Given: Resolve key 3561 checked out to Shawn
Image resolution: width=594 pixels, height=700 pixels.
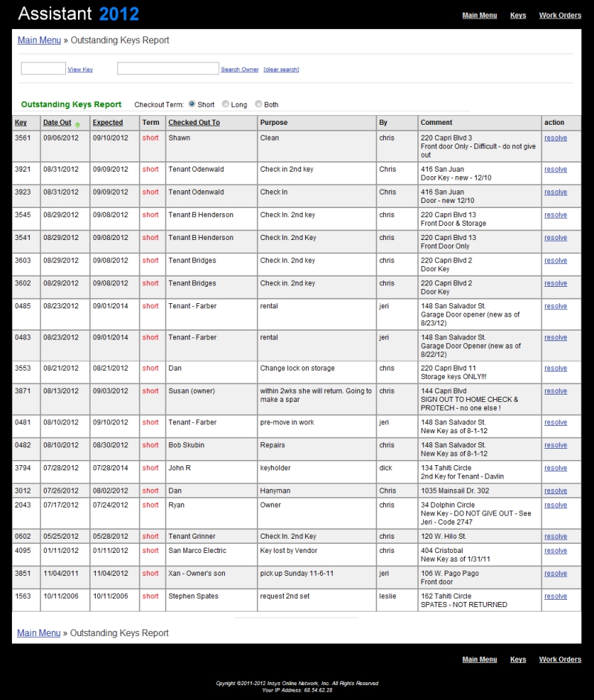Looking at the screenshot, I should tap(555, 138).
